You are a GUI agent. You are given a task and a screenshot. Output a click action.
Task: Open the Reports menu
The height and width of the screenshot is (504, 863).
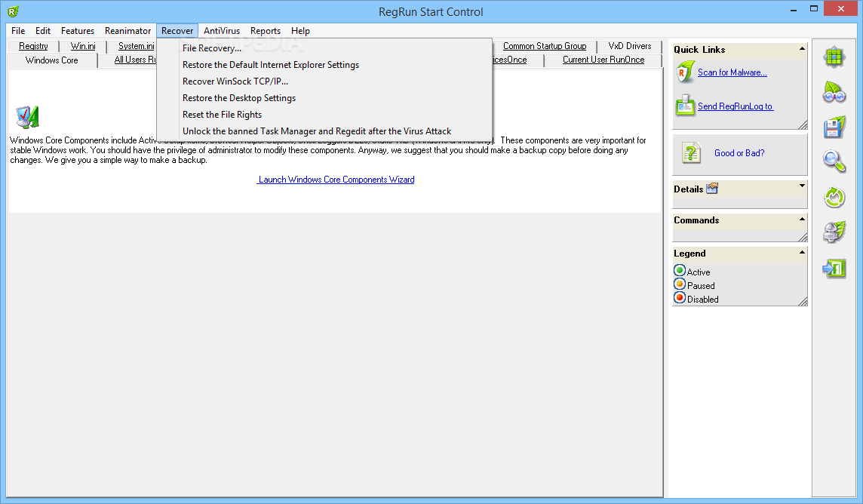click(x=266, y=31)
